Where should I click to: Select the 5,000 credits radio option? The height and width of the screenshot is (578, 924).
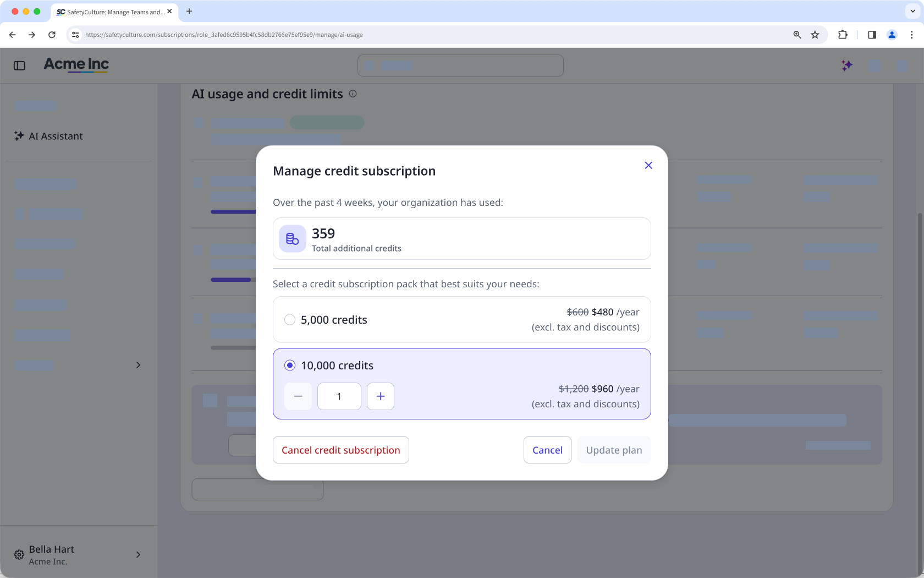[290, 320]
